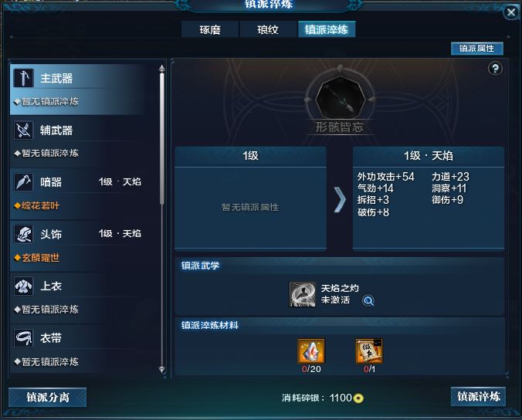Switch to the 琢磨 tab

click(210, 29)
